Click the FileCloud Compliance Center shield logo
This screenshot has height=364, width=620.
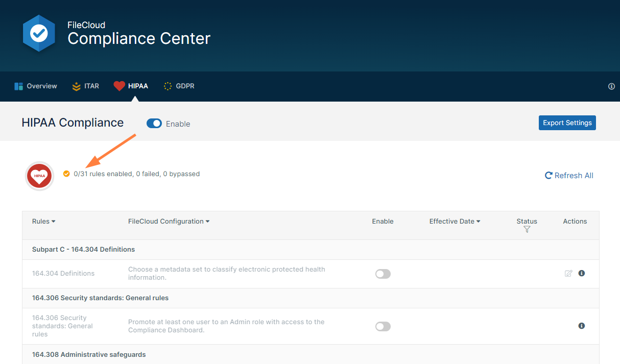pos(39,33)
